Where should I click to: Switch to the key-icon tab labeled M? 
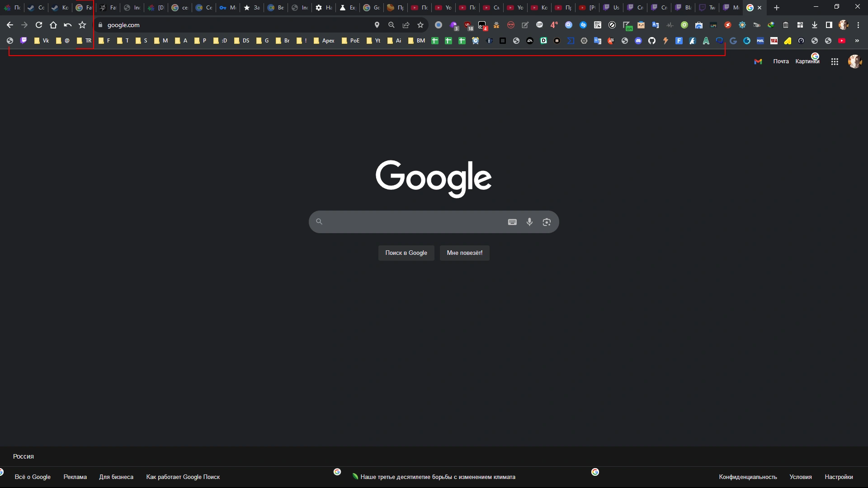[228, 8]
